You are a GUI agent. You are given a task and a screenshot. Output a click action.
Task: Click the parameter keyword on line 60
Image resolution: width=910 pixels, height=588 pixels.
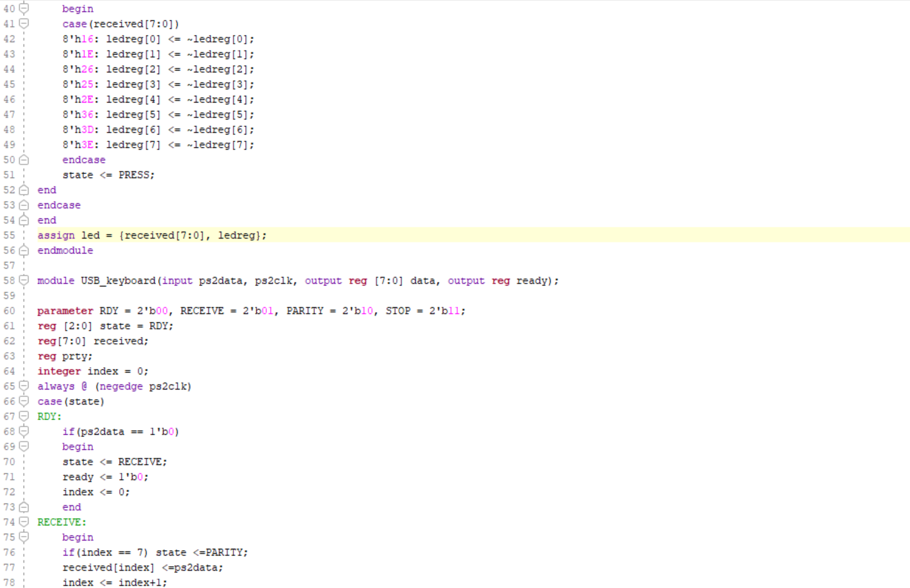pos(65,311)
